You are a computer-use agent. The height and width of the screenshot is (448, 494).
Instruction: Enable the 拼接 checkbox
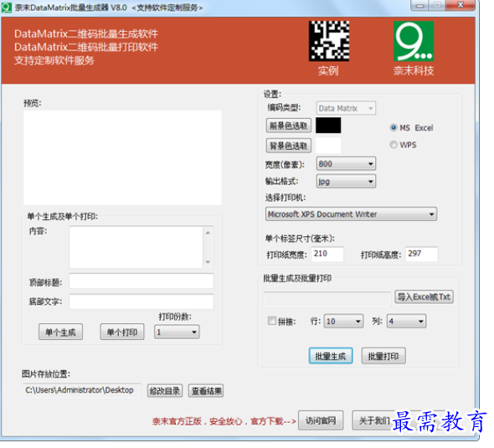[271, 321]
